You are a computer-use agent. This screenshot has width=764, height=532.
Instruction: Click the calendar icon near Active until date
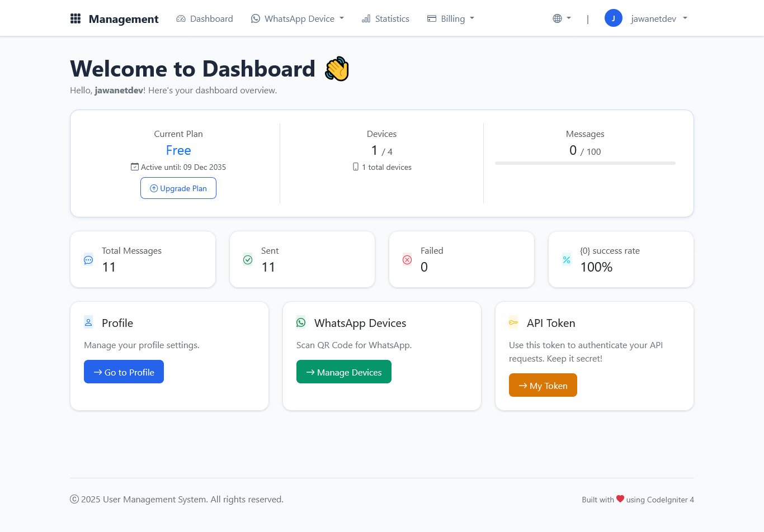(134, 167)
